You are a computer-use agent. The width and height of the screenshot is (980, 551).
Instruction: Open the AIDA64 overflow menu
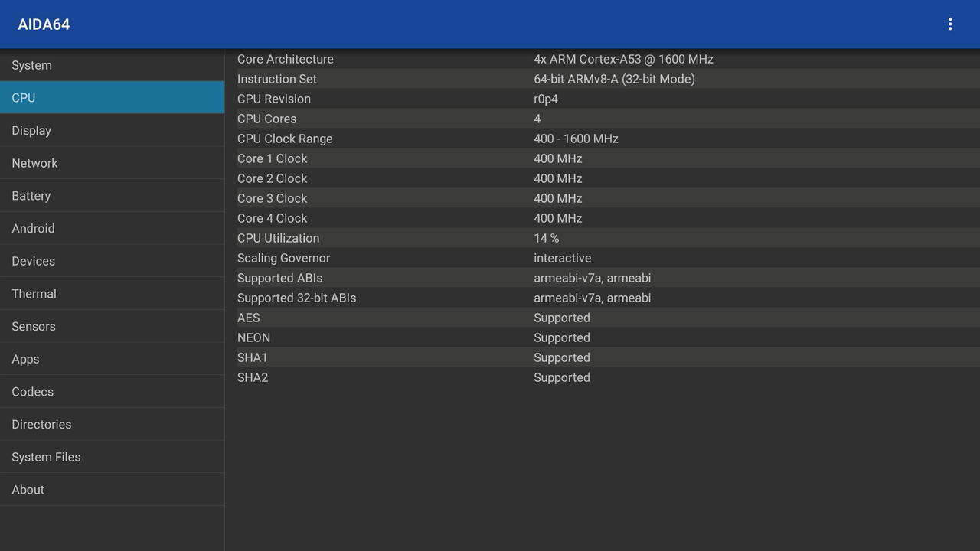click(949, 24)
